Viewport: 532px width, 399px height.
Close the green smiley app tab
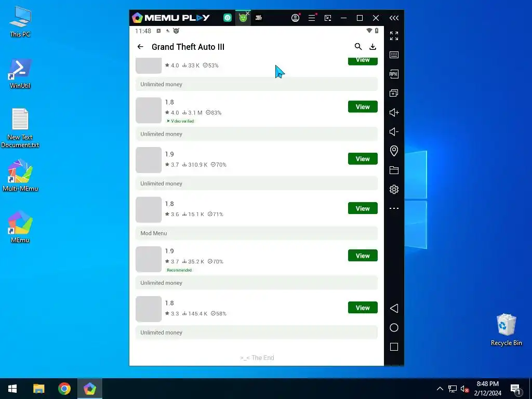(x=248, y=13)
